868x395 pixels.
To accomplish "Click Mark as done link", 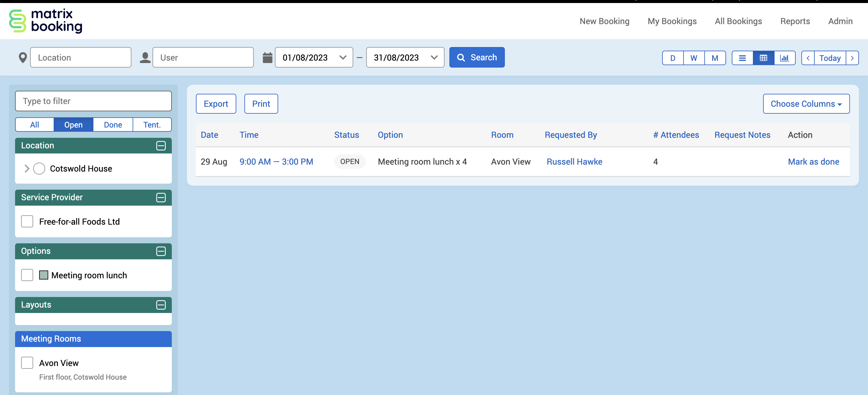I will [x=813, y=162].
